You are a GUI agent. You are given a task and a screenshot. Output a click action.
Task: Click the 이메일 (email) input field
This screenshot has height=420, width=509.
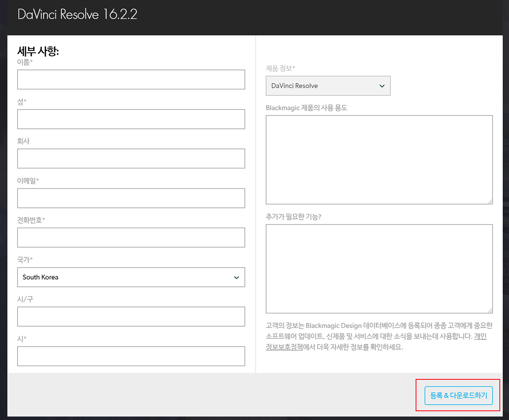[x=131, y=198]
